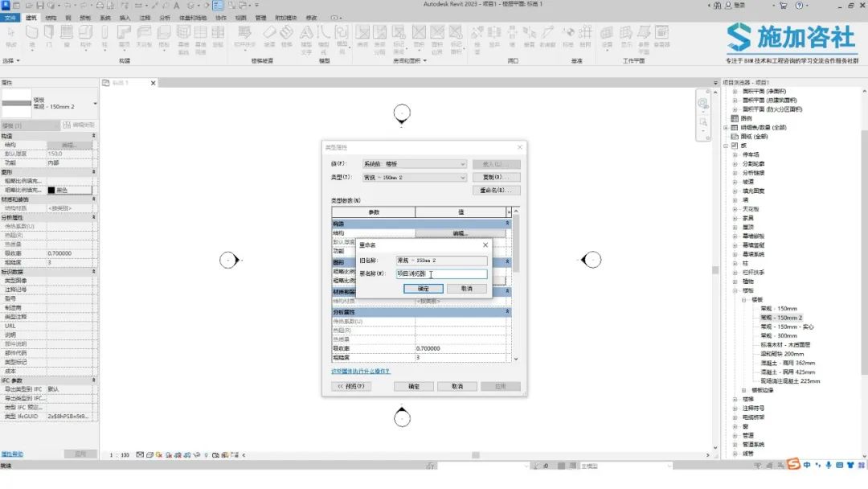This screenshot has width=868, height=489.
Task: Select the Ceiling (天花板) tool in ribbon
Action: 144,36
